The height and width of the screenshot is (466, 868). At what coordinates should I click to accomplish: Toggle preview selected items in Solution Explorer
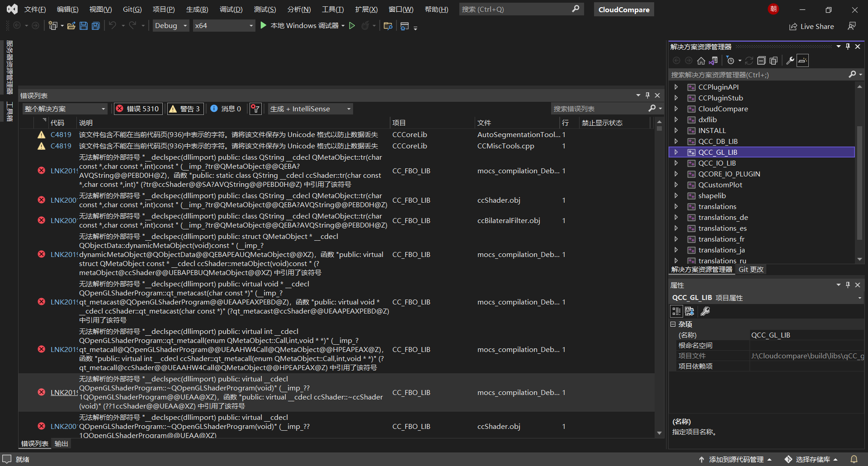[x=803, y=61]
